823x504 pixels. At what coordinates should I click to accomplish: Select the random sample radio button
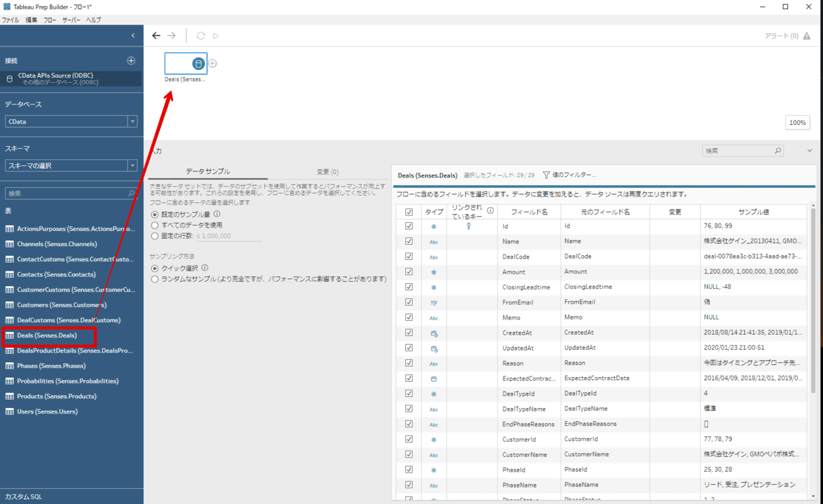coord(155,279)
